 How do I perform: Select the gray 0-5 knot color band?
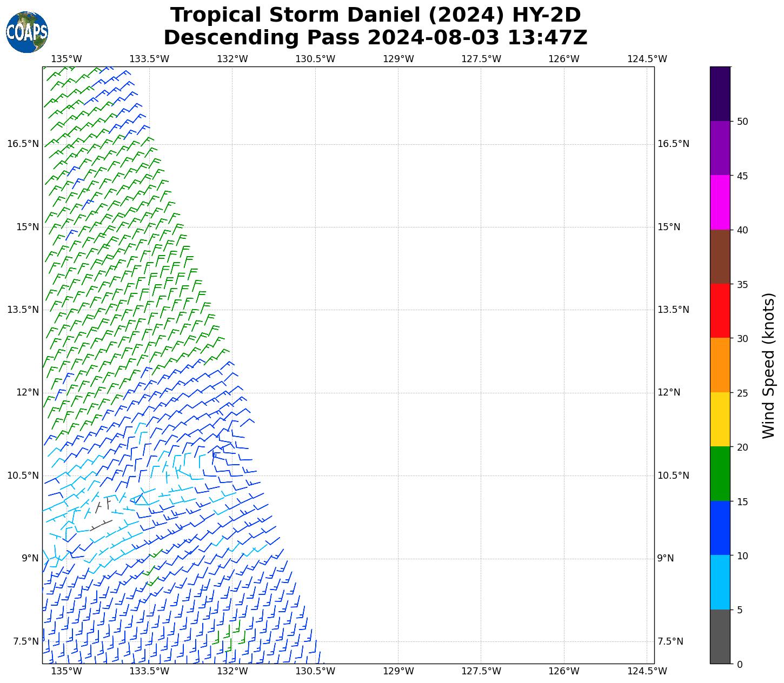tap(720, 637)
